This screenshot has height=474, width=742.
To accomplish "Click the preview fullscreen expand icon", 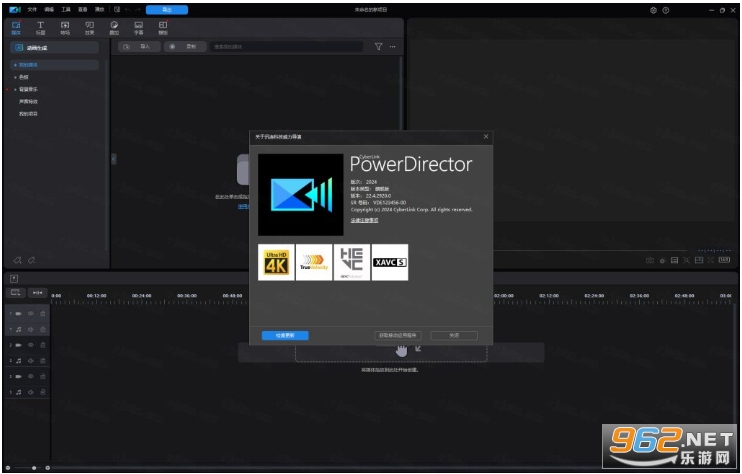I will [711, 260].
